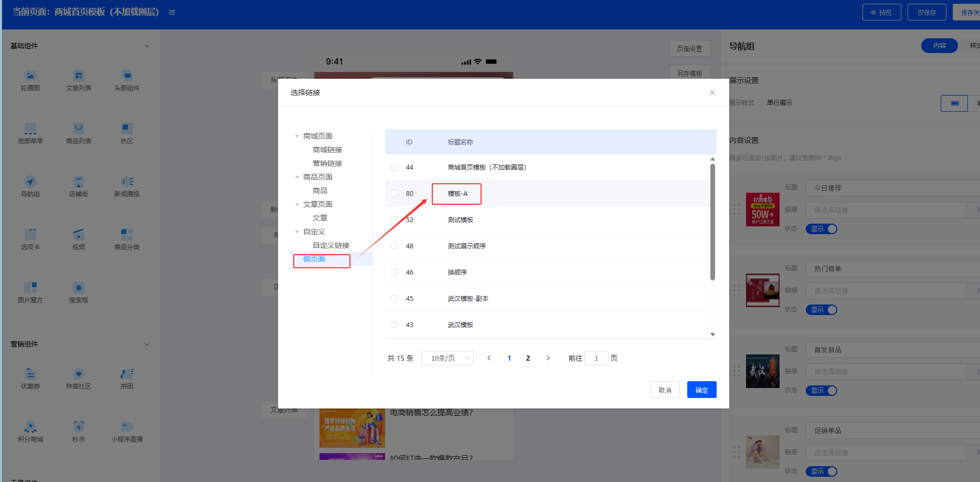Select 微页面 in the link tree

314,259
